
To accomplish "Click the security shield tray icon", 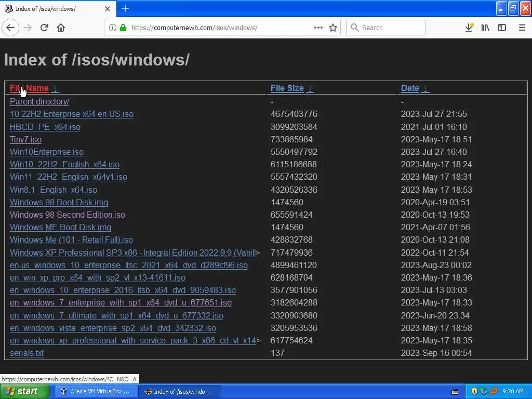I will (x=474, y=391).
